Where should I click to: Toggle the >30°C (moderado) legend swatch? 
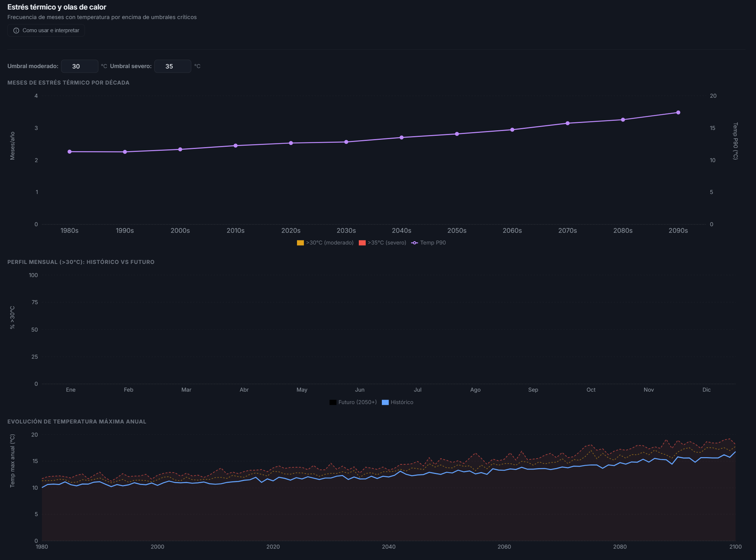[300, 243]
